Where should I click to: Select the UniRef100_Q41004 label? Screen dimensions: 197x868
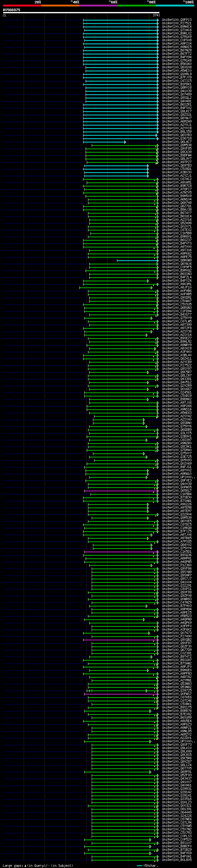pyautogui.click(x=176, y=582)
